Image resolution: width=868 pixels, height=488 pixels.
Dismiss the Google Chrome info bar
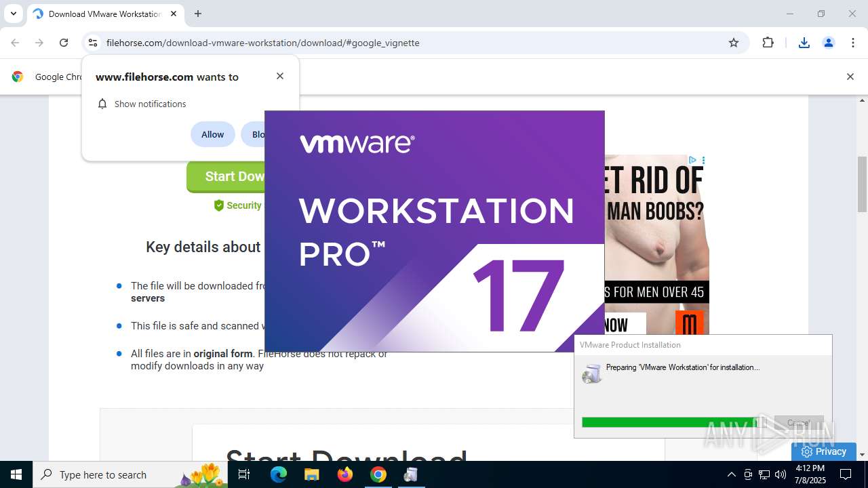click(x=850, y=77)
